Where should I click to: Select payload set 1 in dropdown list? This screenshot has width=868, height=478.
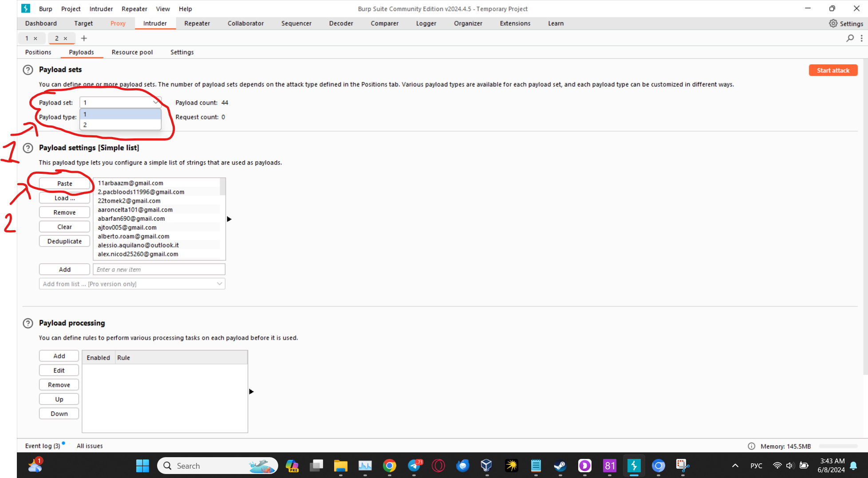[120, 114]
